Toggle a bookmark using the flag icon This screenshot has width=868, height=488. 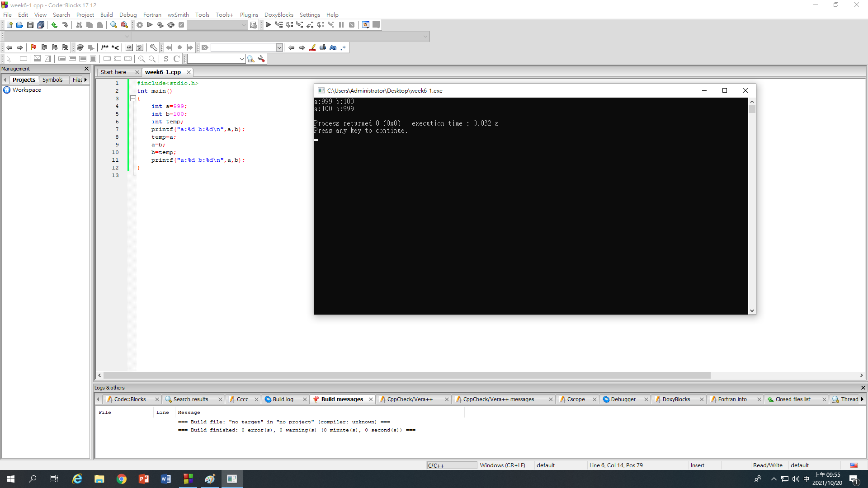tap(33, 47)
